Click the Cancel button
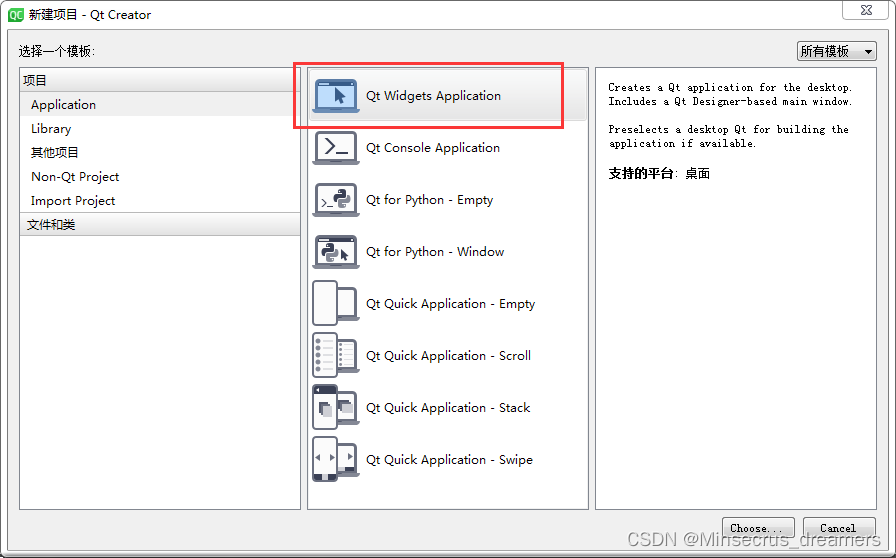This screenshot has height=558, width=896. [839, 528]
